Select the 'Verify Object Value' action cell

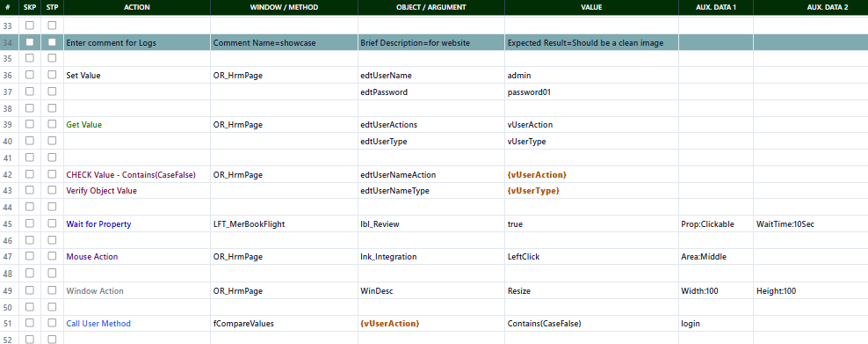137,191
